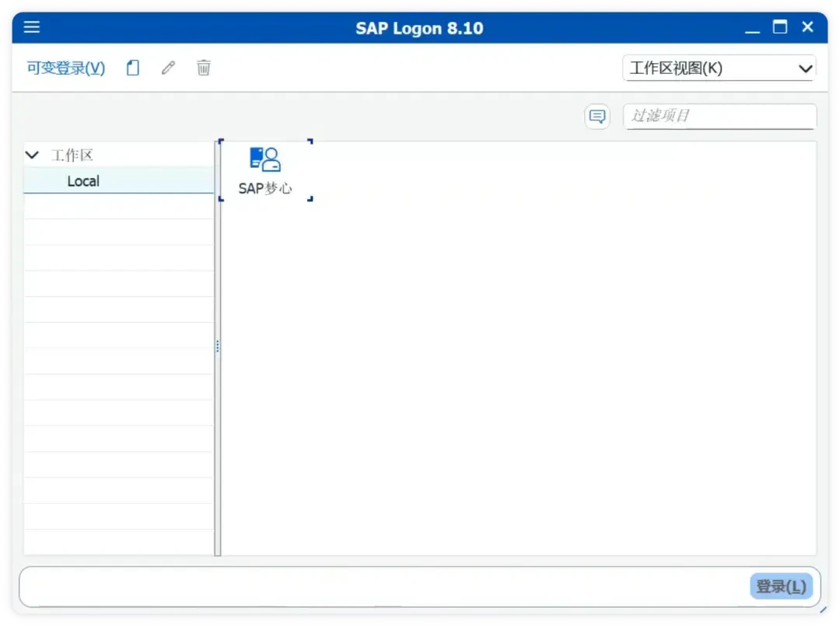
Task: Click the 可变登录(V) link
Action: (x=66, y=68)
